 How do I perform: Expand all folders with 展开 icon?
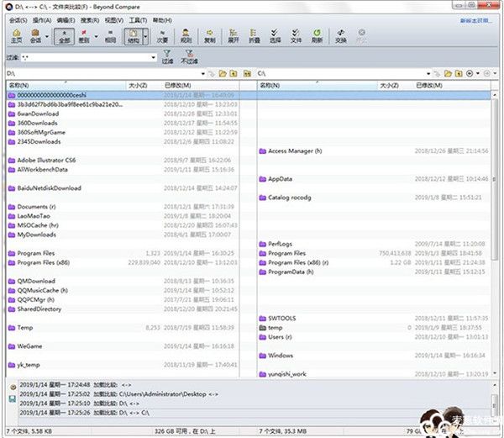(x=234, y=35)
